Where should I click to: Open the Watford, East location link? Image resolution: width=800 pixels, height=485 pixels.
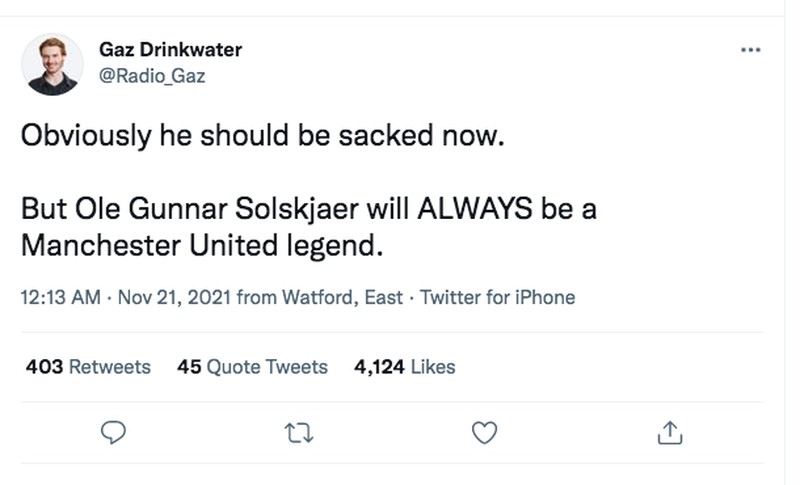343,297
